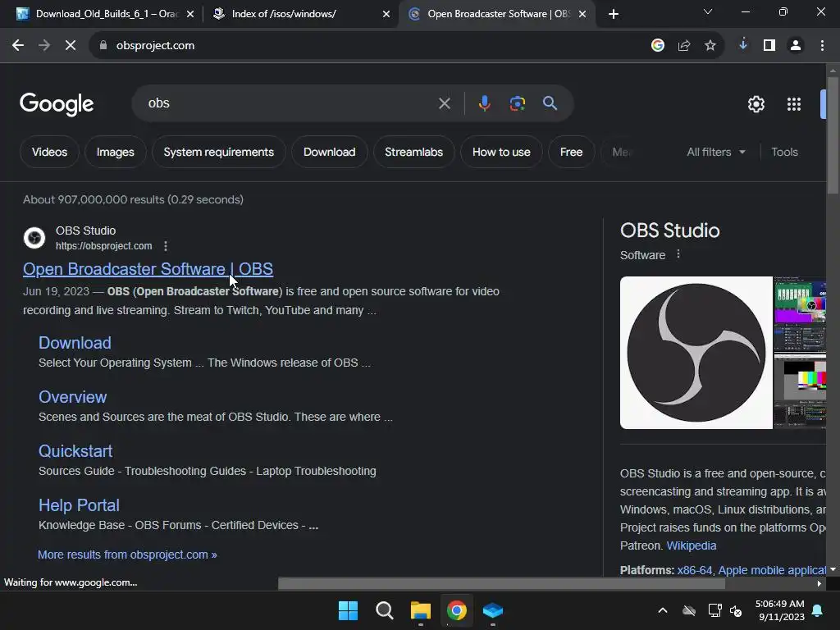840x630 pixels.
Task: Open the taskbar clock and date
Action: 779,610
